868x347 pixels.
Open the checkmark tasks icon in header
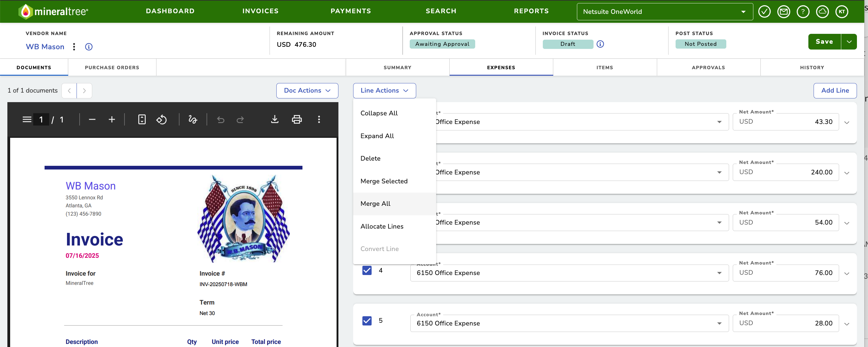[x=764, y=12]
